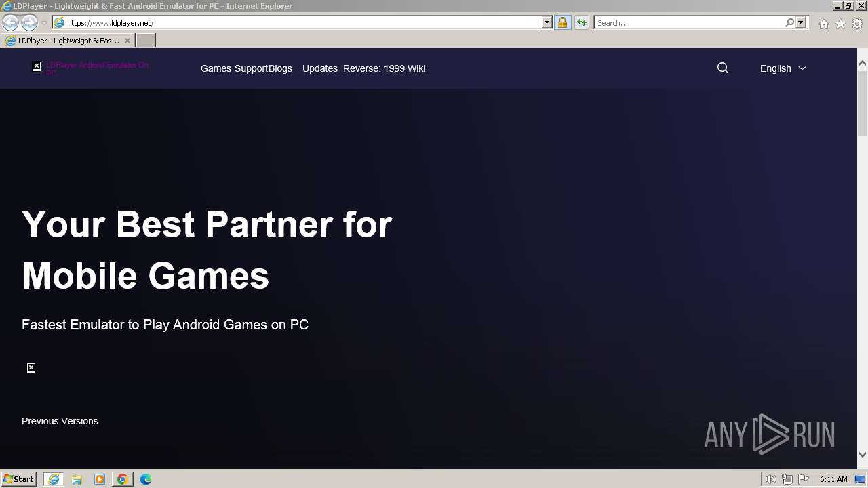Launch Google Chrome from taskbar
The height and width of the screenshot is (488, 868).
(123, 479)
